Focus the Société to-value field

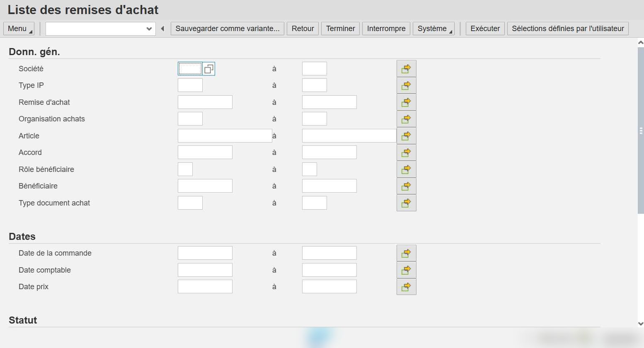pyautogui.click(x=315, y=69)
